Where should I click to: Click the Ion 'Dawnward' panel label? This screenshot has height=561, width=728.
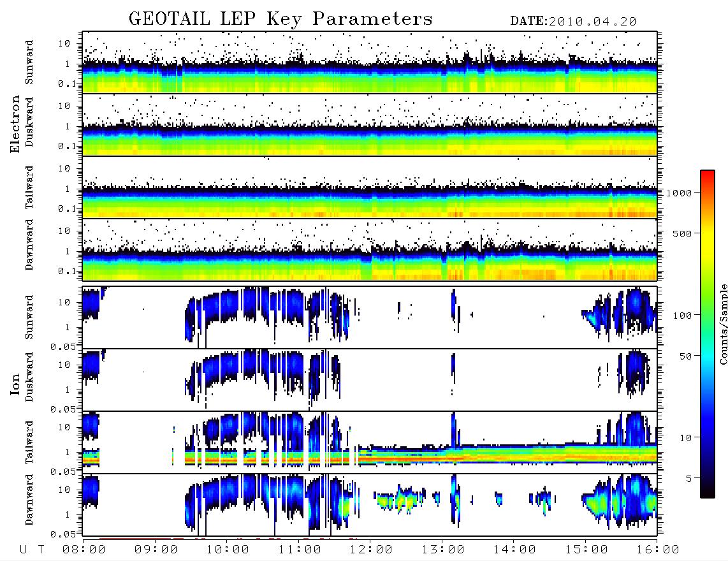pyautogui.click(x=29, y=500)
